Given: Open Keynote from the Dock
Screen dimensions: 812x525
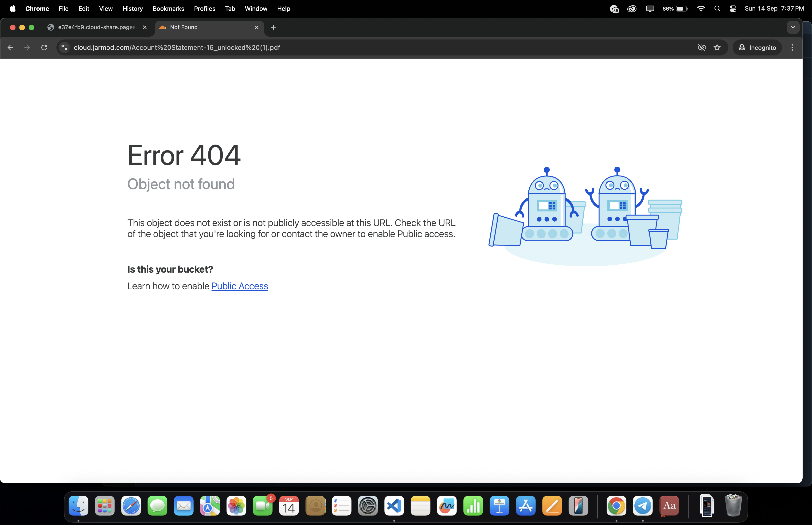Looking at the screenshot, I should pyautogui.click(x=500, y=505).
